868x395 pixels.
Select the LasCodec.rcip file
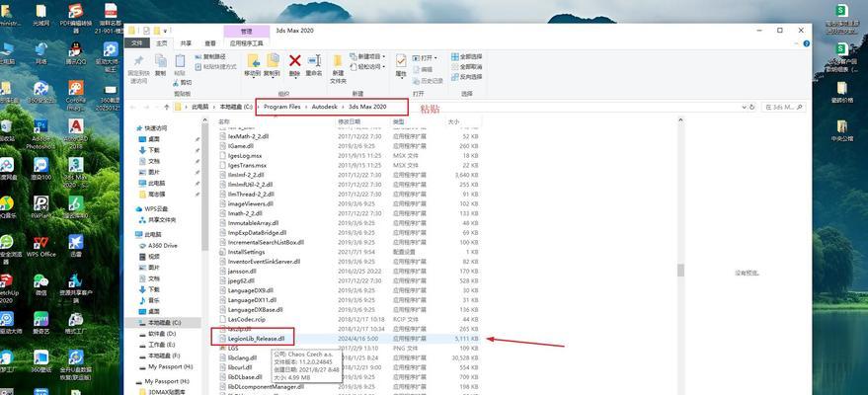pyautogui.click(x=245, y=319)
